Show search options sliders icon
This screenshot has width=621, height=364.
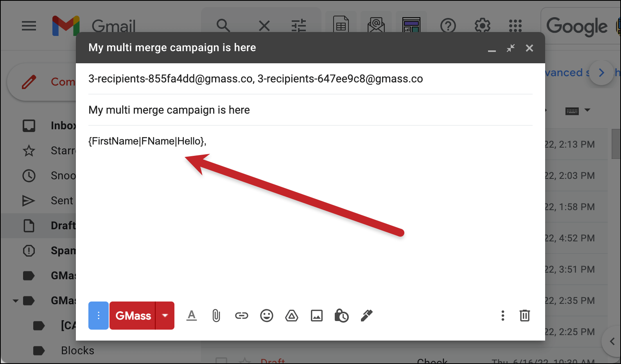299,26
